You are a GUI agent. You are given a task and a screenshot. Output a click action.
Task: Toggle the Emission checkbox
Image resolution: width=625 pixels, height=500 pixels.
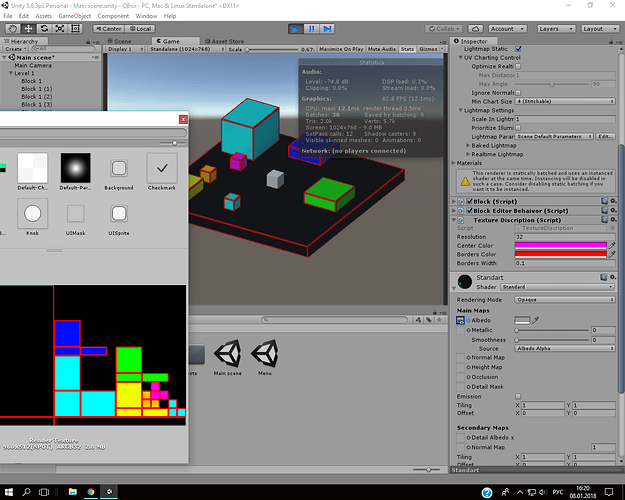(x=518, y=396)
